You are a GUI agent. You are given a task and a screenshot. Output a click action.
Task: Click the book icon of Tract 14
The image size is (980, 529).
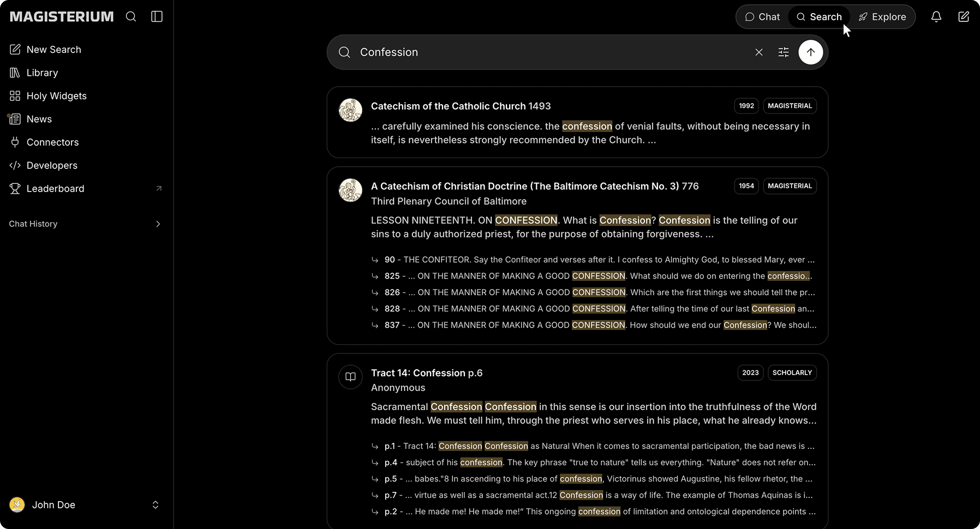click(x=350, y=377)
